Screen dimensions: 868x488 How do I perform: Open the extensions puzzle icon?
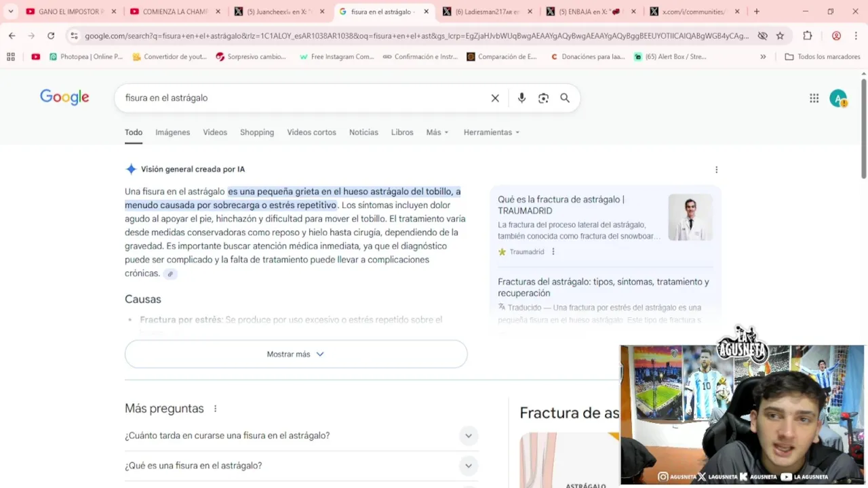pos(808,36)
